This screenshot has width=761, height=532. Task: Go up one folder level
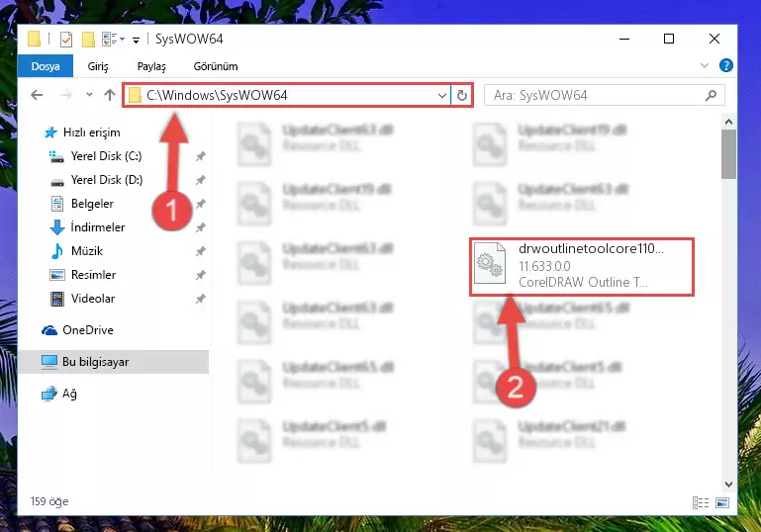coord(110,95)
